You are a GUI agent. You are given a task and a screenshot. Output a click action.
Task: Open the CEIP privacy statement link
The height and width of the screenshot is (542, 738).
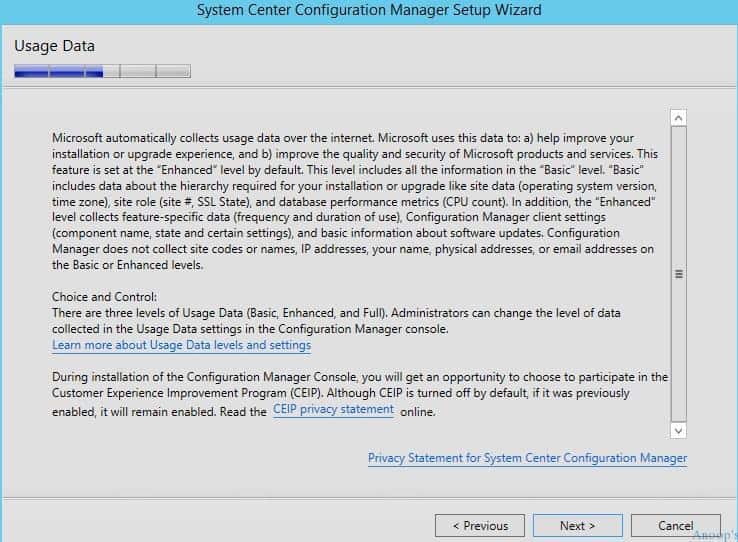(x=333, y=409)
